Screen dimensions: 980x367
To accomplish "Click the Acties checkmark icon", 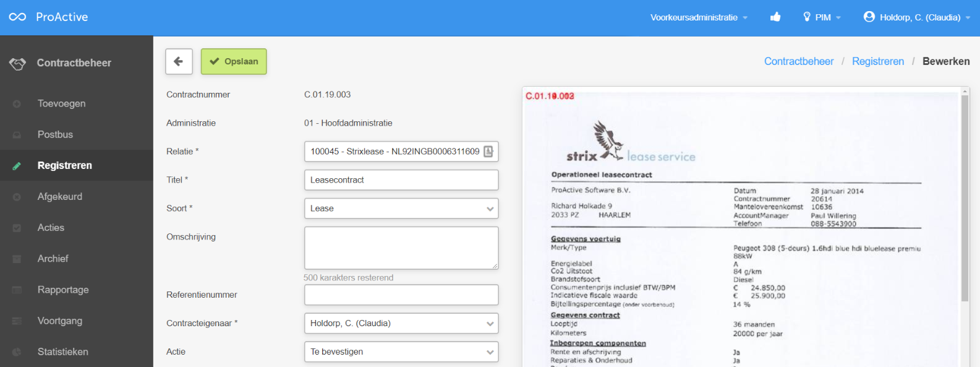I will click(x=17, y=228).
